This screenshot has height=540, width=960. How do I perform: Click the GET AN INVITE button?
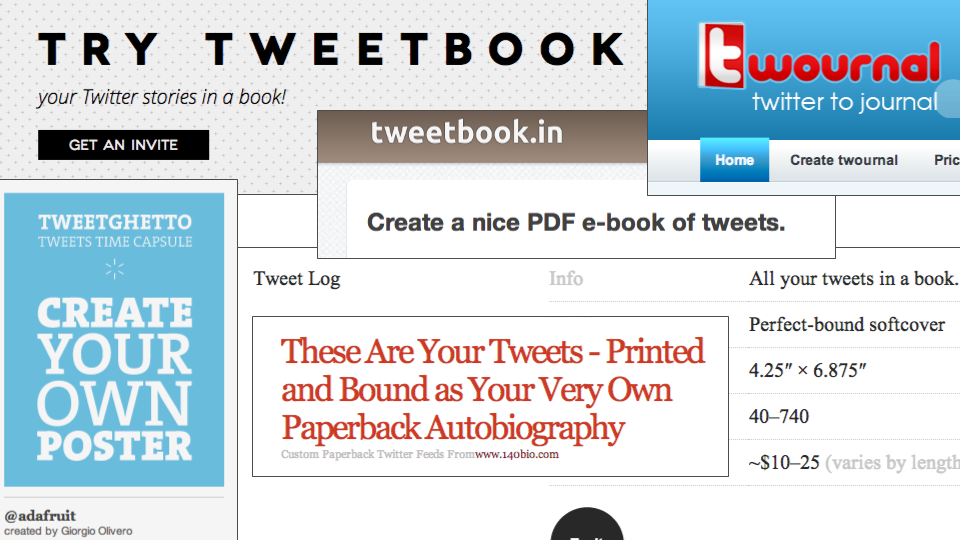[x=123, y=145]
